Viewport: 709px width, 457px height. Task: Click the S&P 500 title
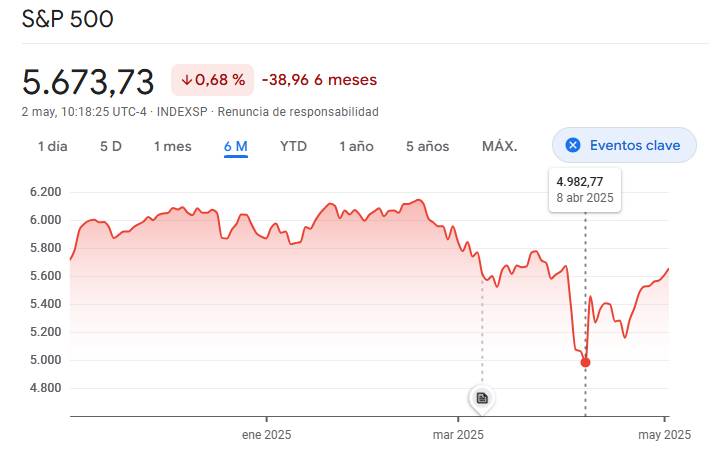[x=68, y=19]
